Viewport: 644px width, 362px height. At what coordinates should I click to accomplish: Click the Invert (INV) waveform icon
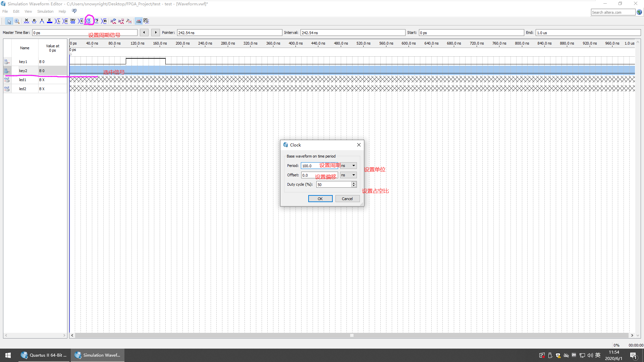click(x=73, y=21)
